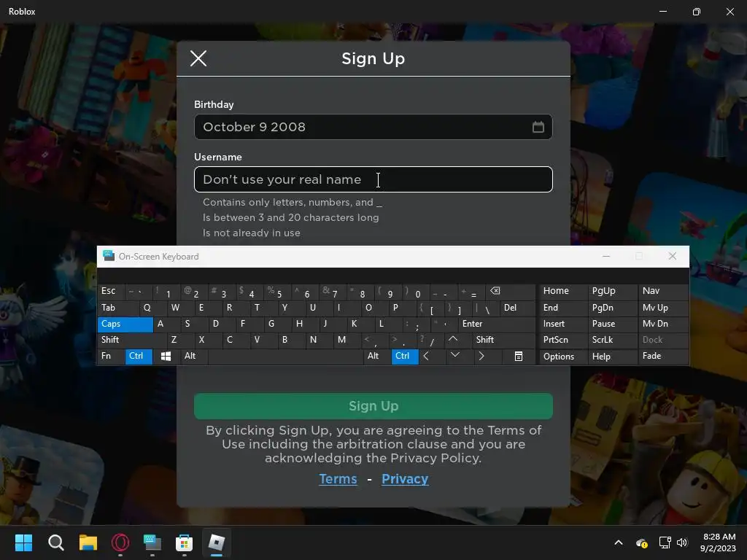Click the PgDn key

(612, 308)
